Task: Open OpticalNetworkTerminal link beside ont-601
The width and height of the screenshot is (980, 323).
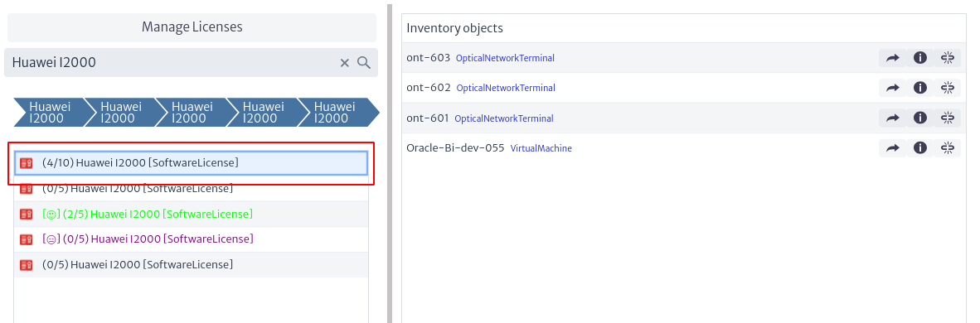Action: coord(504,118)
